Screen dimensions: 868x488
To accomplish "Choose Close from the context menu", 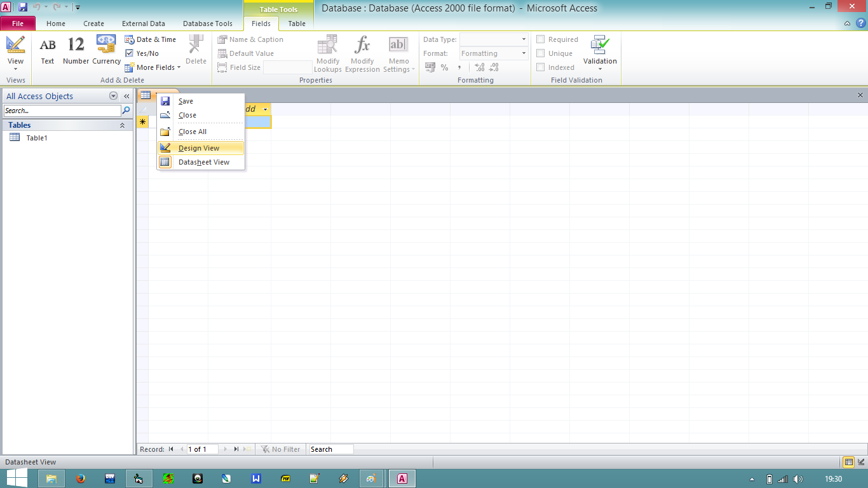I will (201, 115).
